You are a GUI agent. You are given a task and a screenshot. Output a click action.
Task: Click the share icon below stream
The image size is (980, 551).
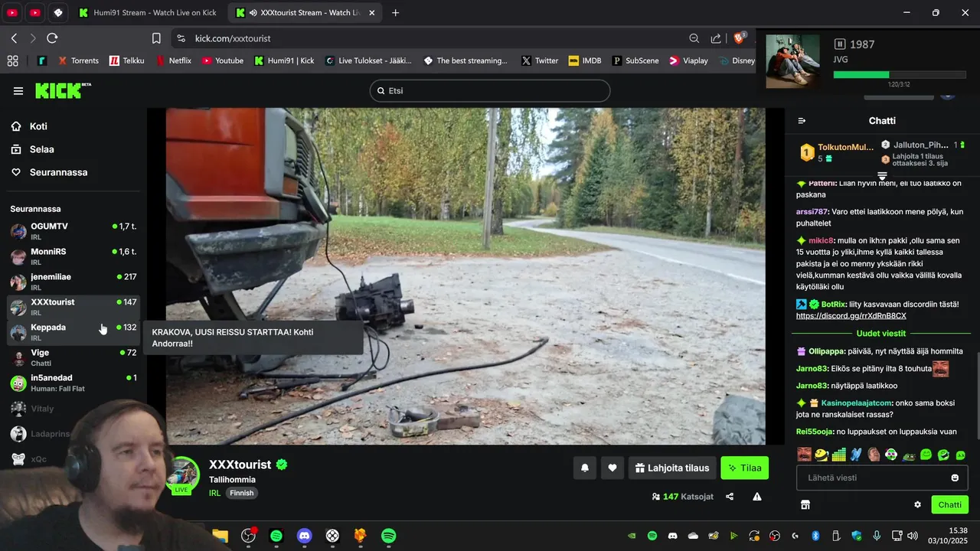click(x=730, y=497)
